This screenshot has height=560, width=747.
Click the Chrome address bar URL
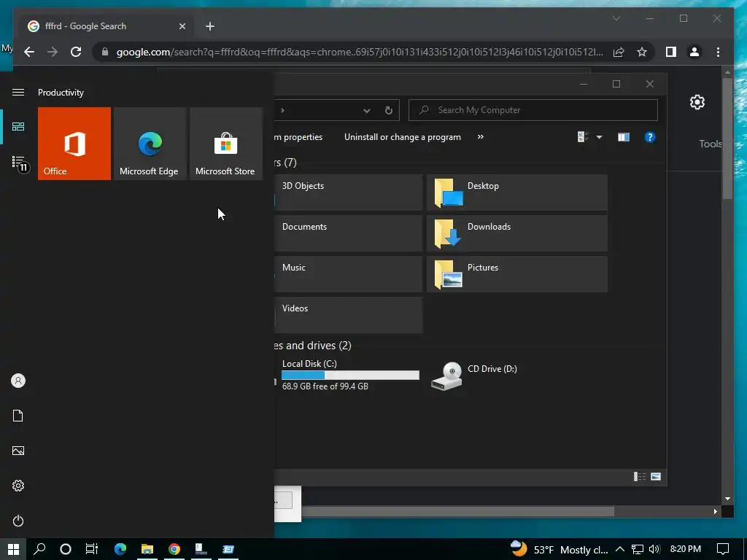[360, 52]
